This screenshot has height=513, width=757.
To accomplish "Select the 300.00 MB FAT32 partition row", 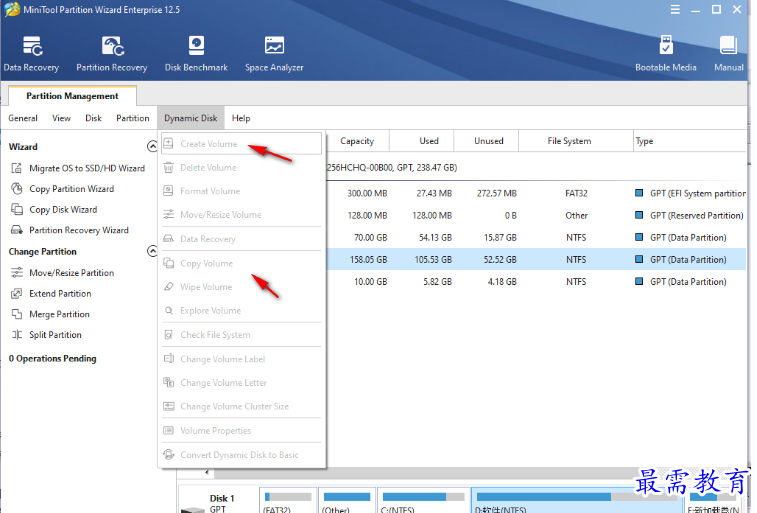I will pyautogui.click(x=536, y=194).
